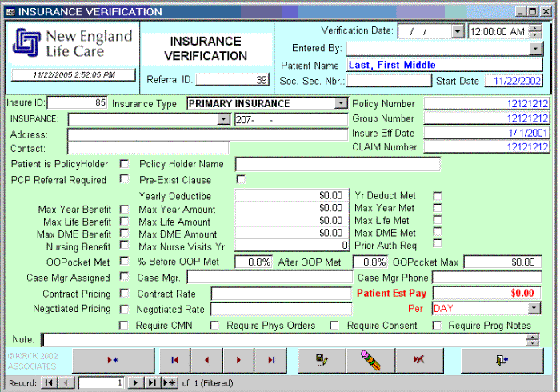Click the Policy Holder Name field

coord(338,164)
